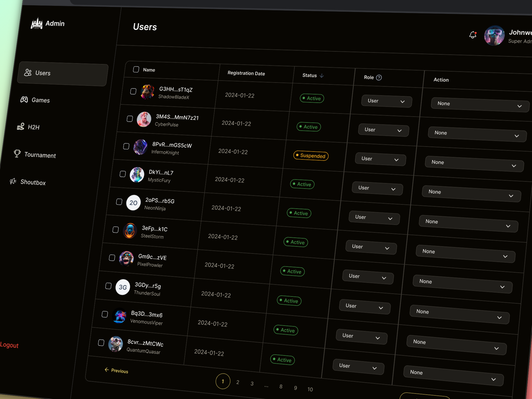Viewport: 532px width, 399px height.
Task: Go to Games sidebar section
Action: 35,100
